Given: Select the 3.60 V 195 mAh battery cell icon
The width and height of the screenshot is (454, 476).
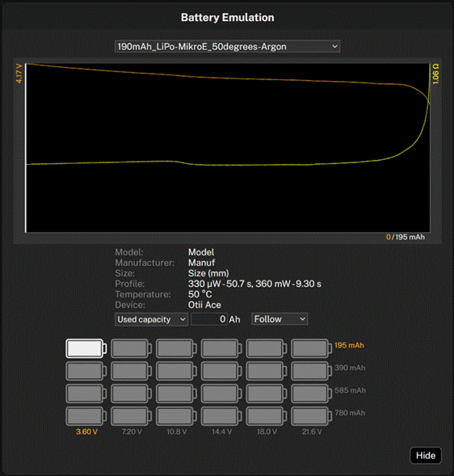Looking at the screenshot, I should point(86,348).
